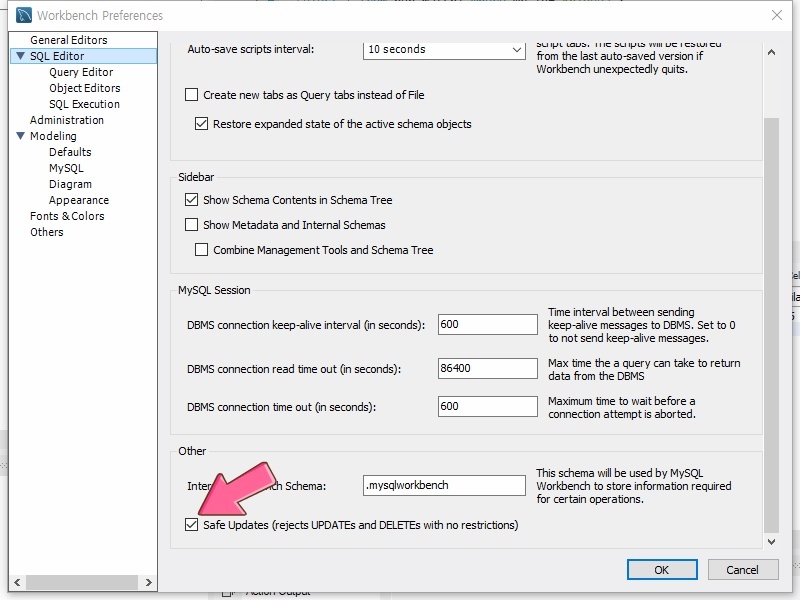
Task: Toggle Create new tabs as Query tabs checkbox
Action: pos(191,95)
